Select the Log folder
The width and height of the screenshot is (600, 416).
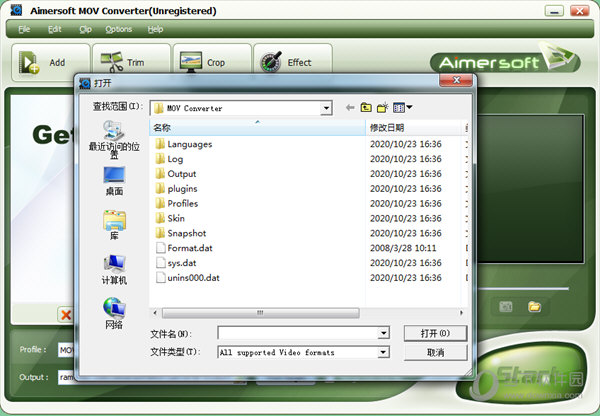(169, 159)
